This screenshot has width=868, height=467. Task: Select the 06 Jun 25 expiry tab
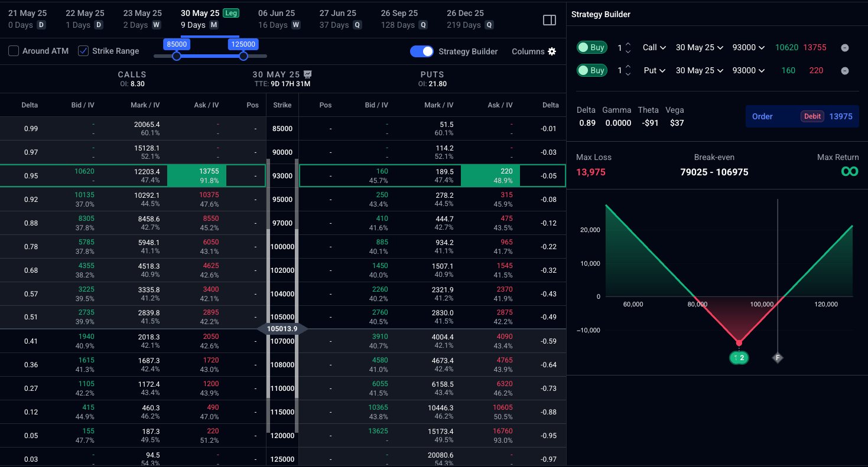click(x=277, y=18)
